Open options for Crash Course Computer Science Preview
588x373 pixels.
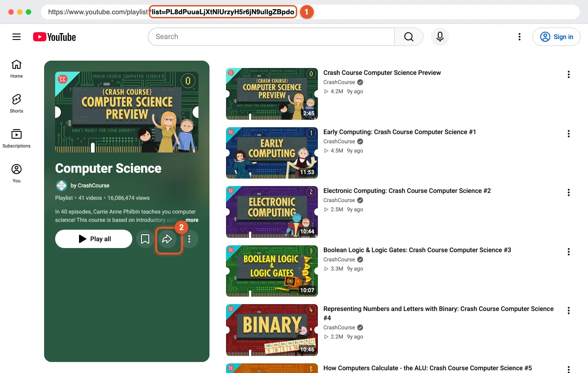569,74
